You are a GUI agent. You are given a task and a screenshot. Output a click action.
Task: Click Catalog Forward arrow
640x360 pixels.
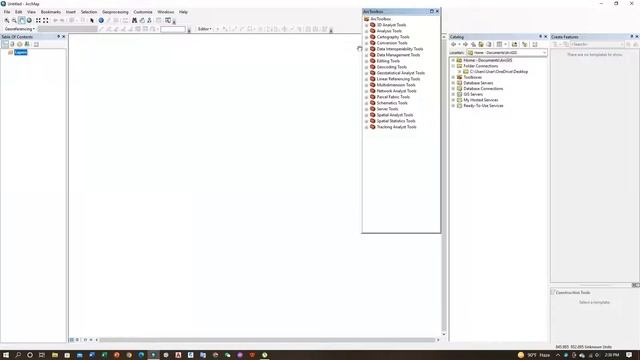tap(465, 44)
